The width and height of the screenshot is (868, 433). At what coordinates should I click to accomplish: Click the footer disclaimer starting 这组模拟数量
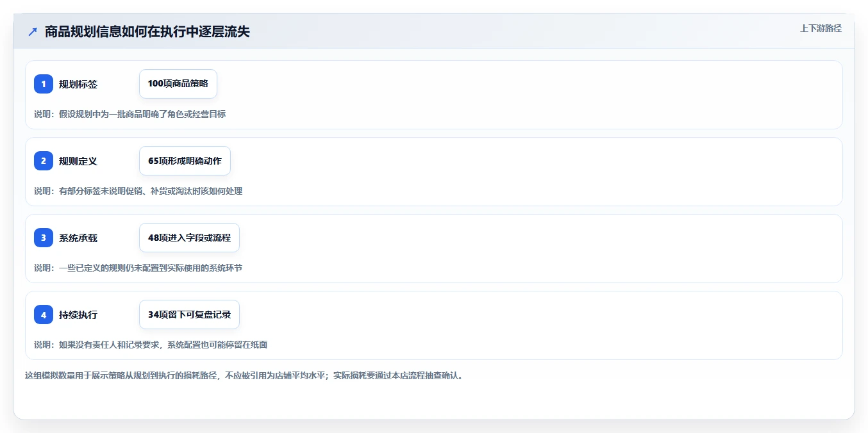pos(244,376)
